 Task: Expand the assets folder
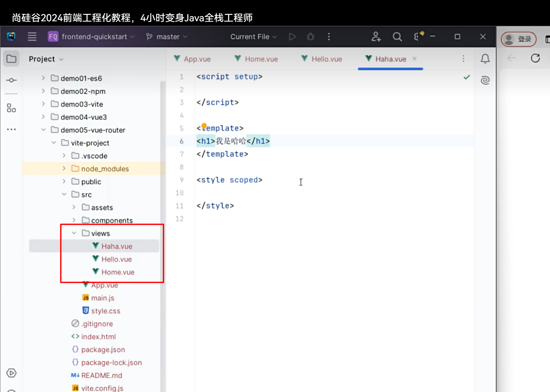(x=74, y=207)
